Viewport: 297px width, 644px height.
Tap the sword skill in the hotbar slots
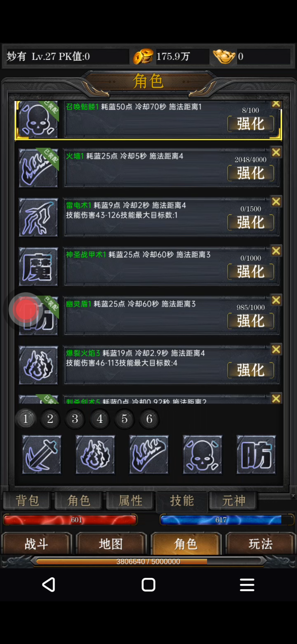point(42,454)
